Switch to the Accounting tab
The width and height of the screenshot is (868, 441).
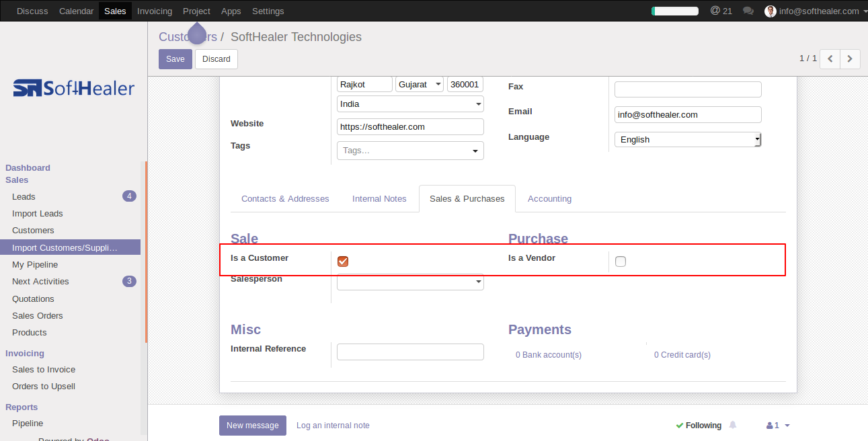pos(549,199)
